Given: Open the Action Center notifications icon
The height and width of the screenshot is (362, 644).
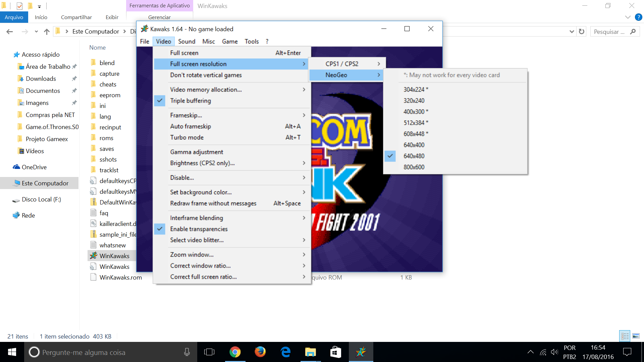Looking at the screenshot, I should pyautogui.click(x=627, y=352).
